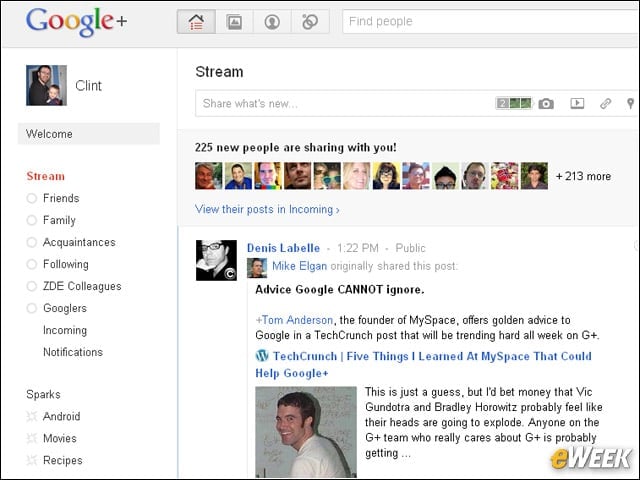The height and width of the screenshot is (480, 640).
Task: Select the Friends circle radio button
Action: click(x=31, y=198)
